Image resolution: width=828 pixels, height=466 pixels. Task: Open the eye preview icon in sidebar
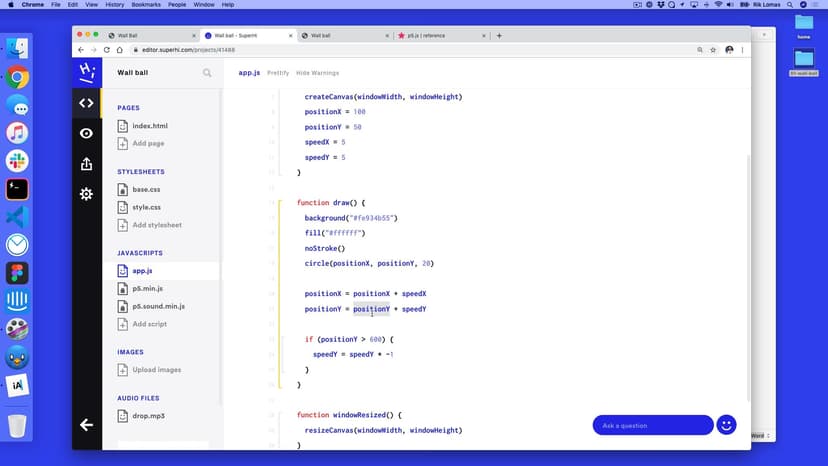(86, 133)
